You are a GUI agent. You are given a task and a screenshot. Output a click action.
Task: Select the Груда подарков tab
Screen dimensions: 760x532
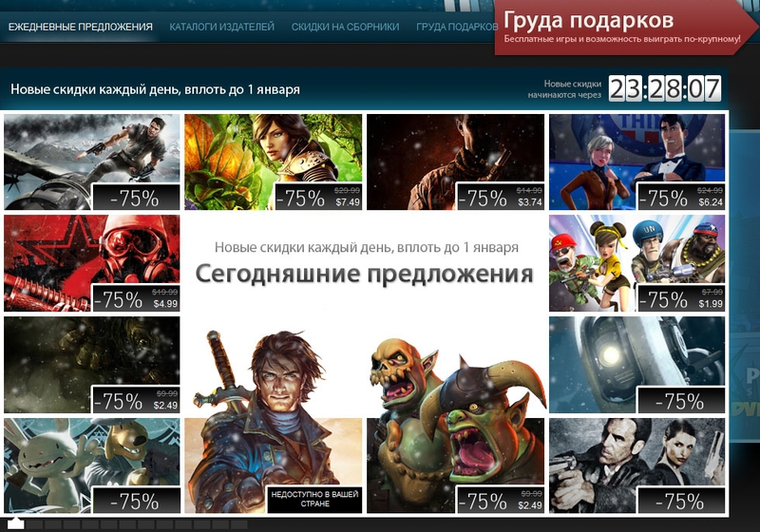coord(457,27)
